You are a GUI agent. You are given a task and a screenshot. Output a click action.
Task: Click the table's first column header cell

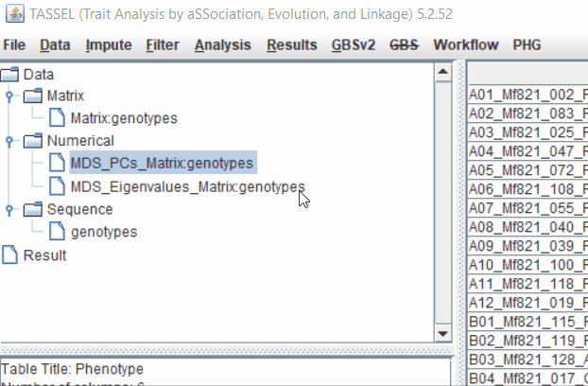tap(528, 73)
